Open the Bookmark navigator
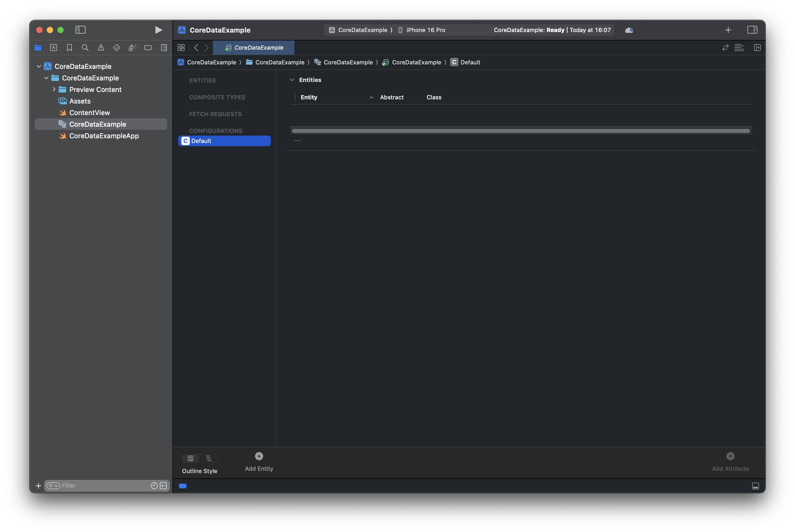This screenshot has height=532, width=795. click(69, 48)
